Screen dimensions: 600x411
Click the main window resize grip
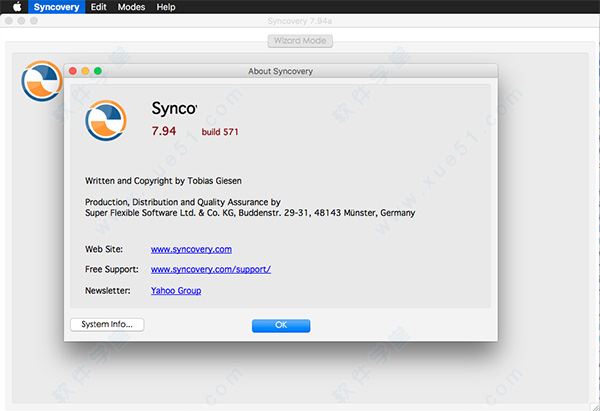click(595, 407)
